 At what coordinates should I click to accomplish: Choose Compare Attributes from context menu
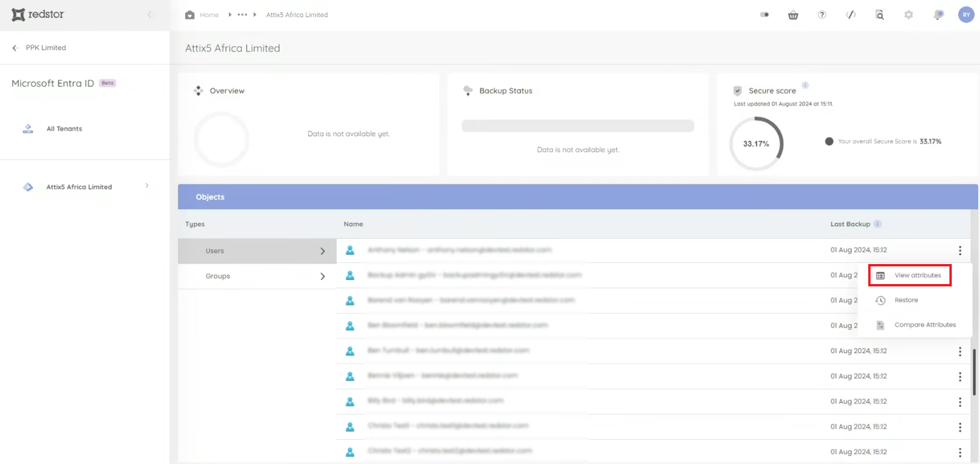pos(925,325)
